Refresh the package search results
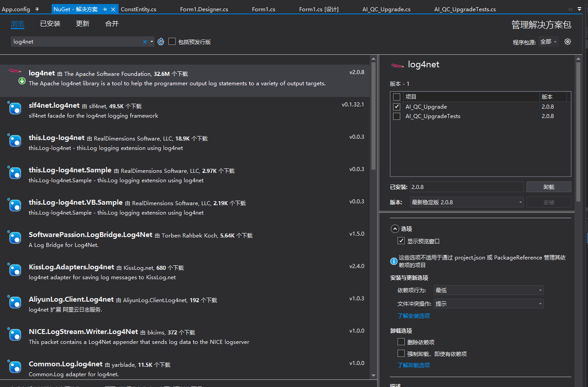This screenshot has width=588, height=387. [x=161, y=42]
